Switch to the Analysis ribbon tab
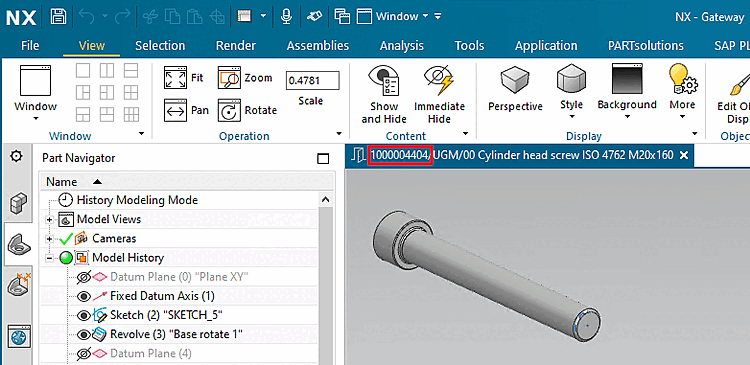Screen dimensions: 750x365 pos(402,45)
